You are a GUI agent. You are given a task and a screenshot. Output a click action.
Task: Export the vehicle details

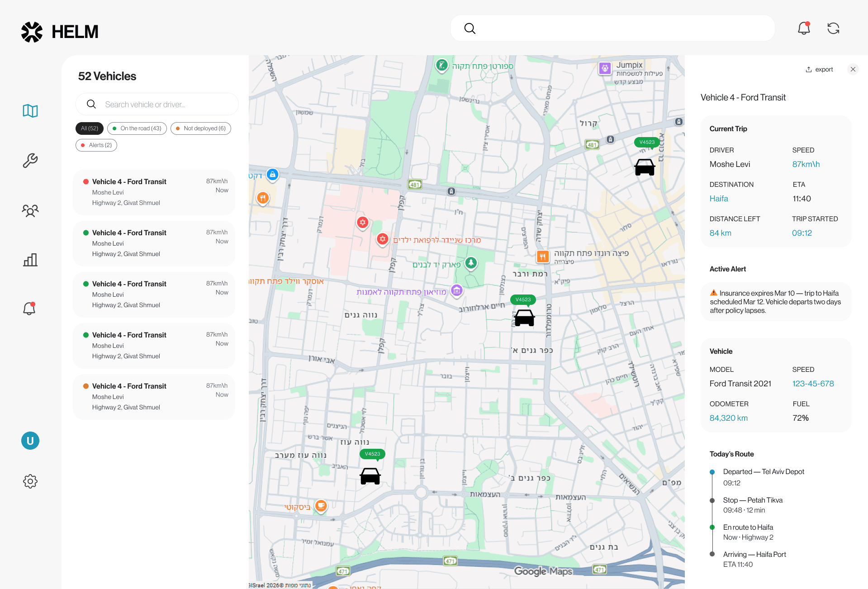819,70
